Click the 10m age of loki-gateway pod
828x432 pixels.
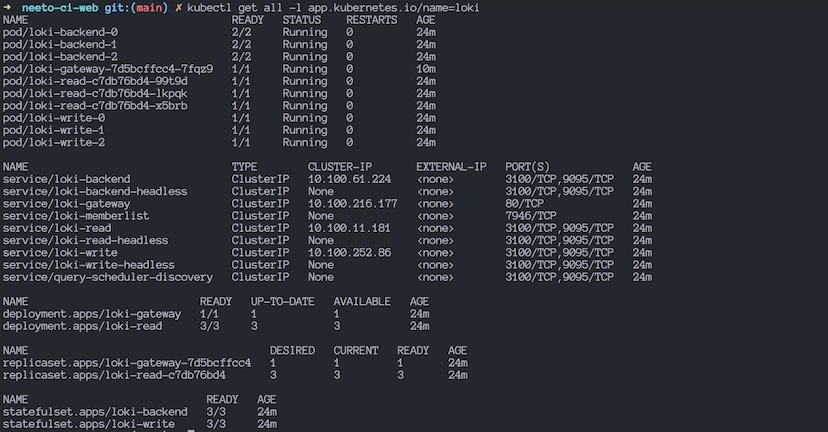426,69
